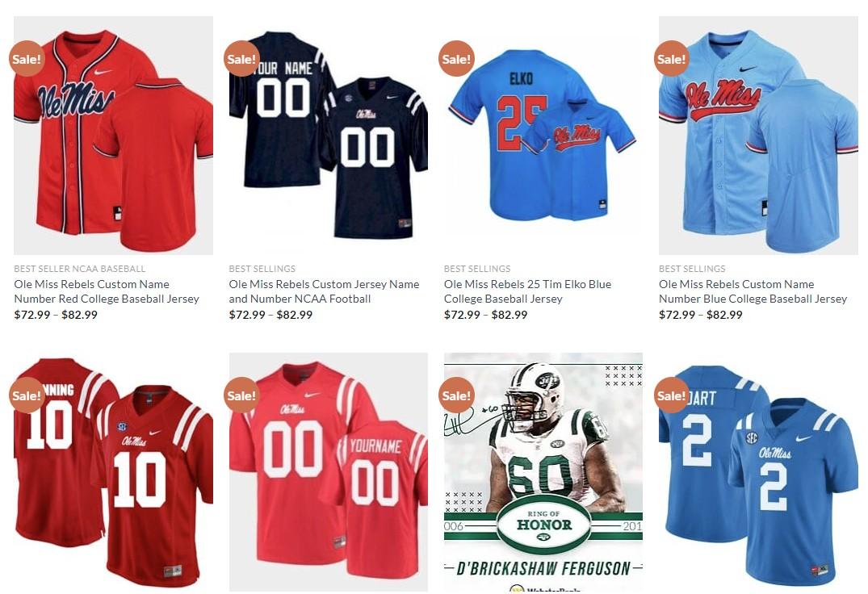868x594 pixels.
Task: Open the light blue Ole Miss baseball jersey image
Action: [758, 136]
